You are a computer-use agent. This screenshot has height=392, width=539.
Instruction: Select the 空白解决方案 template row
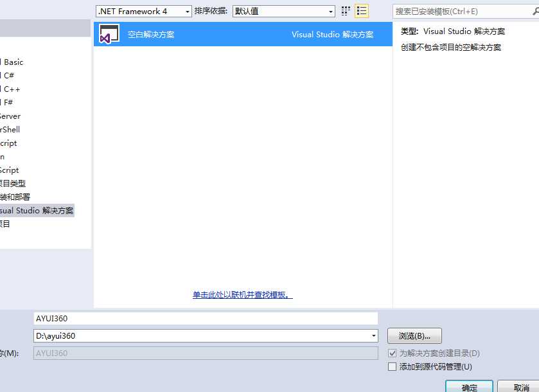pos(243,34)
